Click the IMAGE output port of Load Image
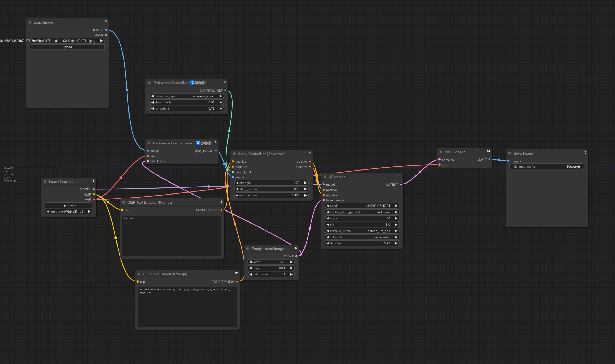The height and width of the screenshot is (364, 615). 106,30
